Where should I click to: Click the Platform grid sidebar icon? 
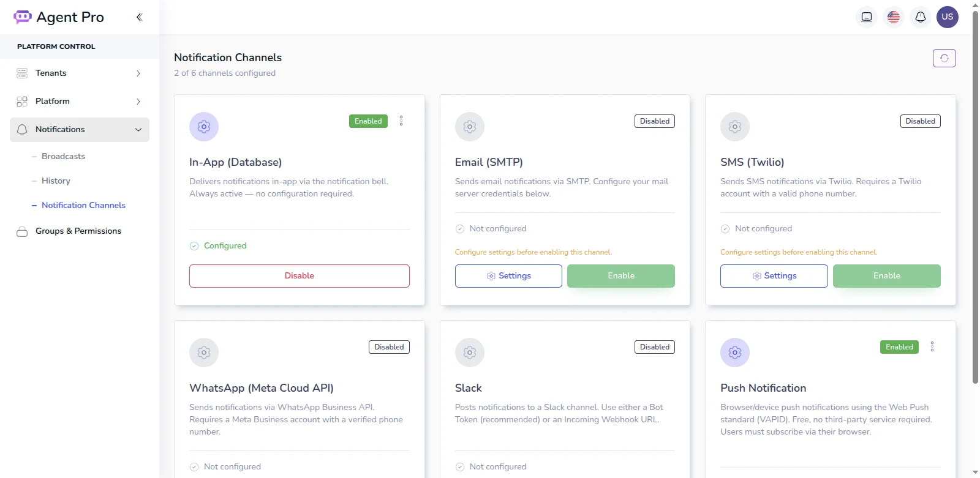[22, 102]
